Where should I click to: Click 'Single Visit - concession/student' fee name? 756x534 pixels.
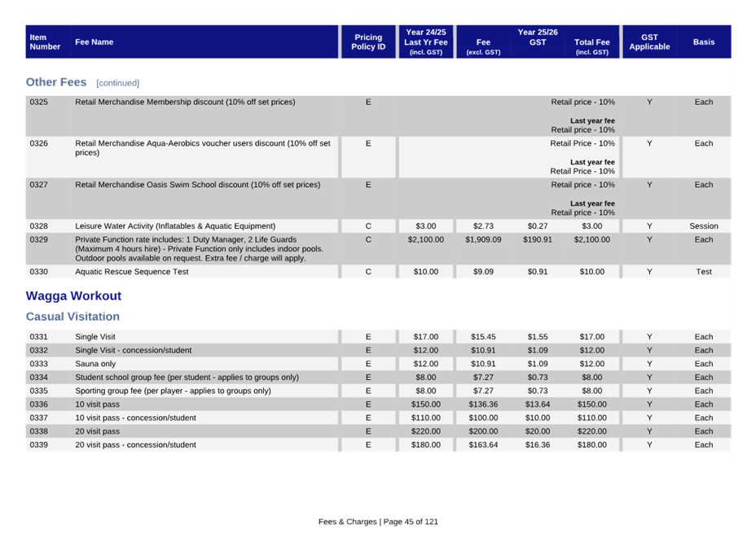tap(133, 350)
